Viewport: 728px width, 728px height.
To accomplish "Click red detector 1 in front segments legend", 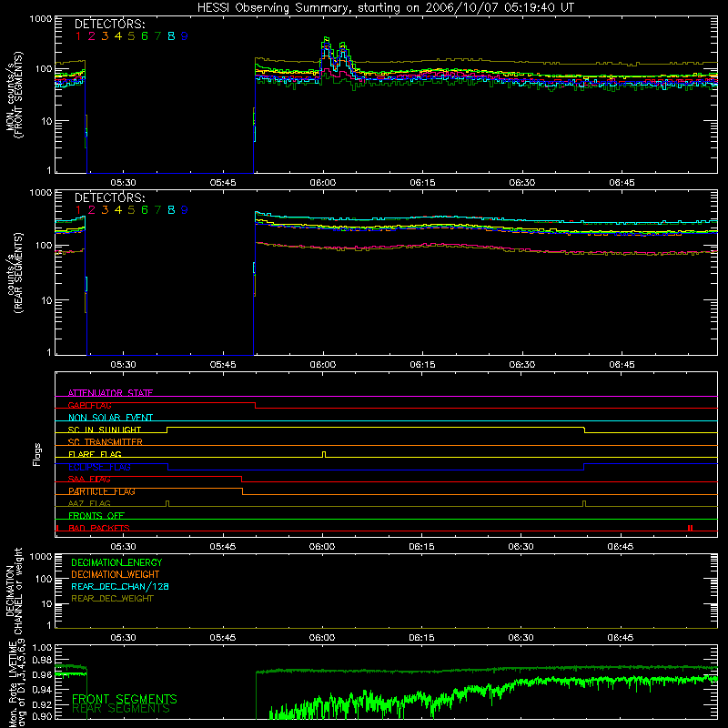I will [x=78, y=36].
